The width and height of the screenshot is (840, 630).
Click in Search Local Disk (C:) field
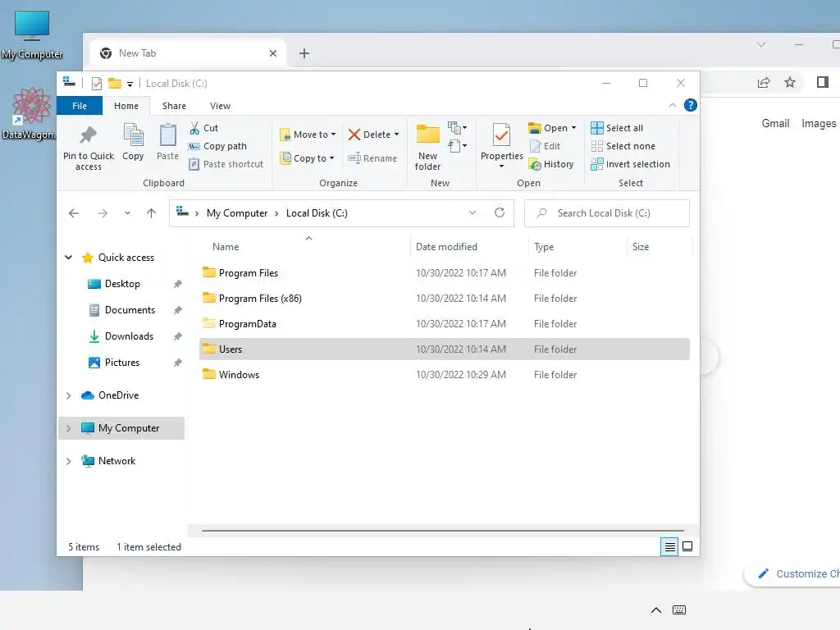tap(606, 213)
